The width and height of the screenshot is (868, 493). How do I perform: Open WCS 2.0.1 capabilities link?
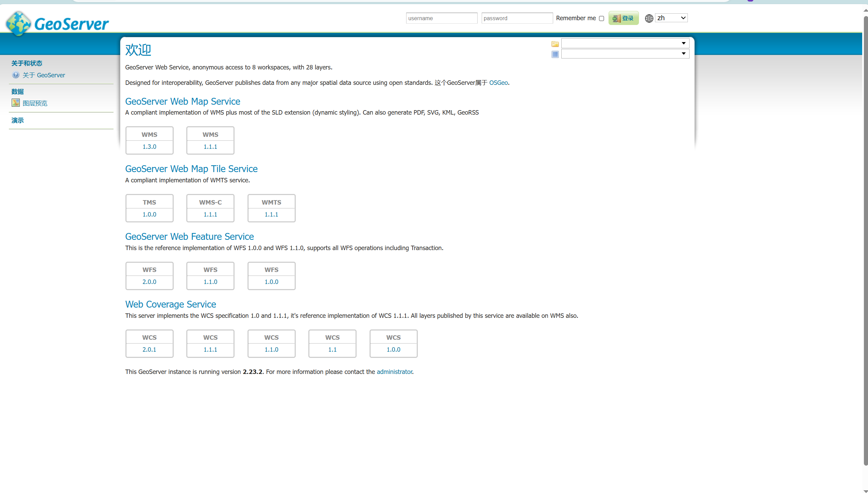(149, 350)
